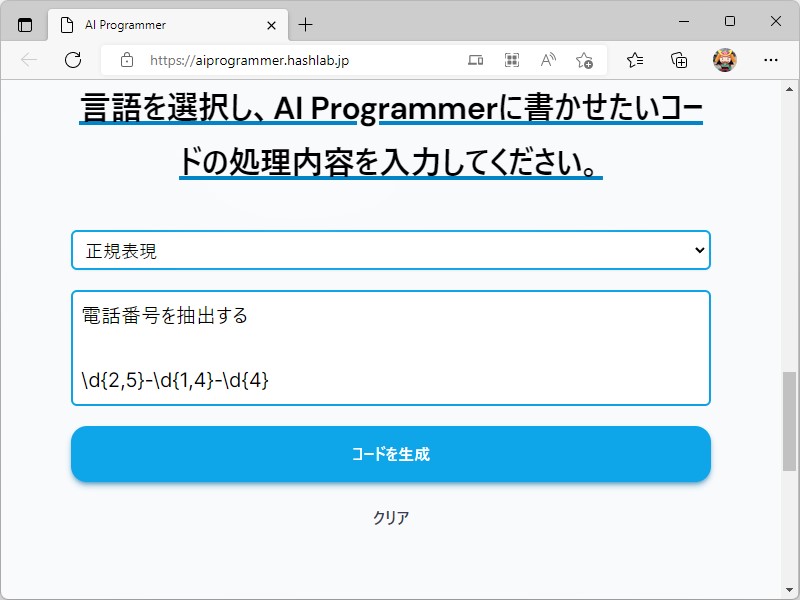Viewport: 800px width, 600px height.
Task: Open the browser profile avatar
Action: coord(723,60)
